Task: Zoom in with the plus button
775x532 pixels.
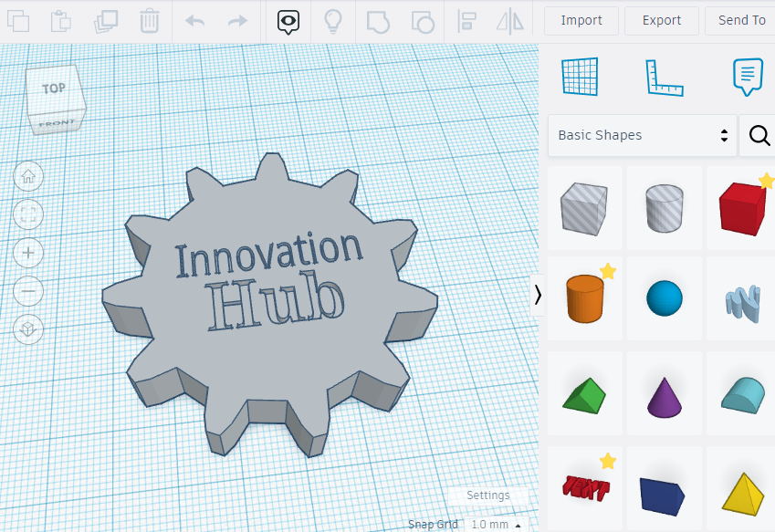Action: 28,253
